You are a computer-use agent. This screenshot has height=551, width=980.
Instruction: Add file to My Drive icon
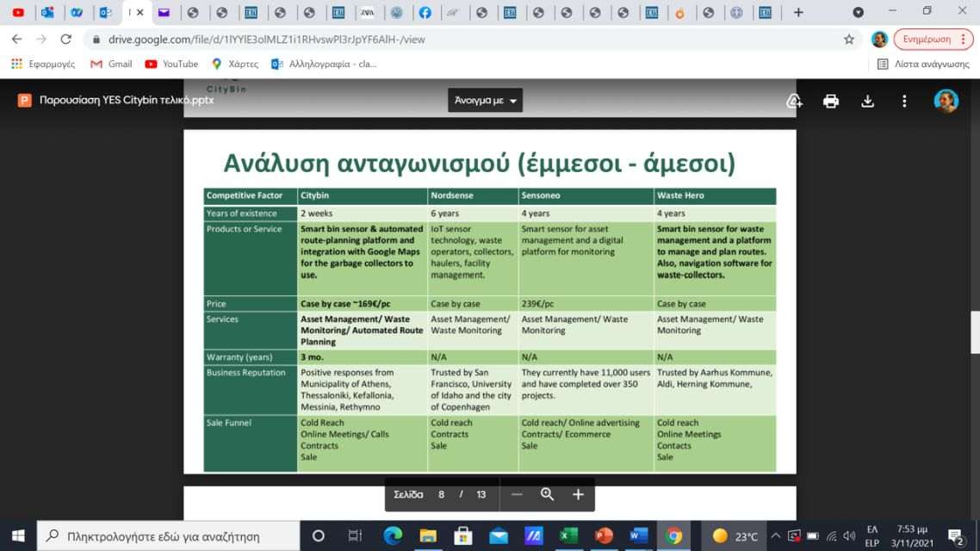point(794,101)
